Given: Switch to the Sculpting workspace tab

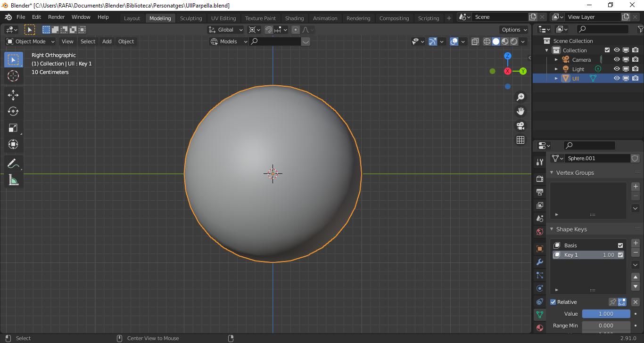Looking at the screenshot, I should click(191, 18).
